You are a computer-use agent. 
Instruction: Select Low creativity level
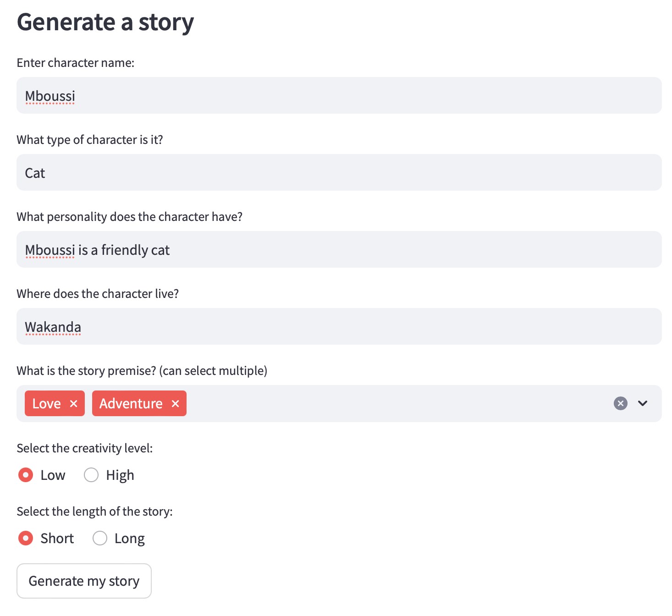(x=26, y=475)
